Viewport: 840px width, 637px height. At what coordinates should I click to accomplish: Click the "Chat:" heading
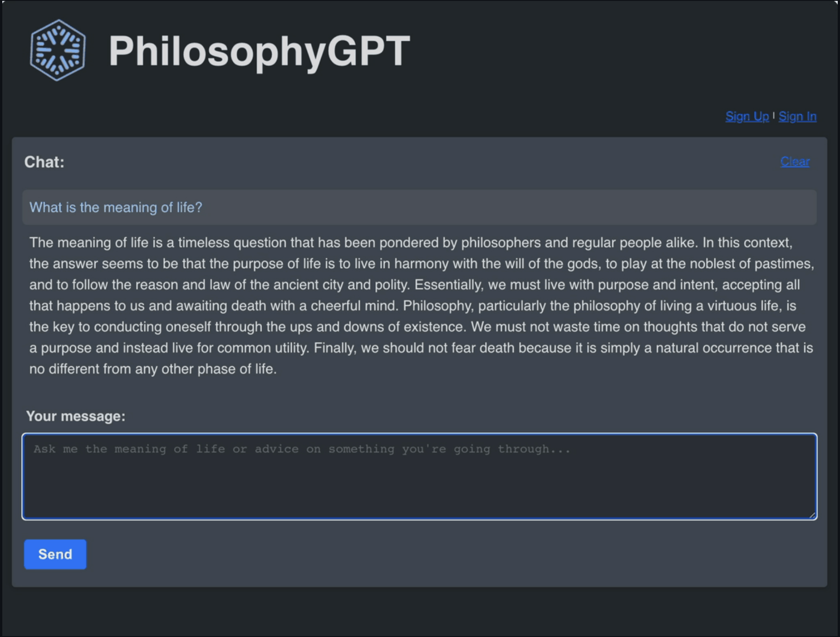point(44,162)
